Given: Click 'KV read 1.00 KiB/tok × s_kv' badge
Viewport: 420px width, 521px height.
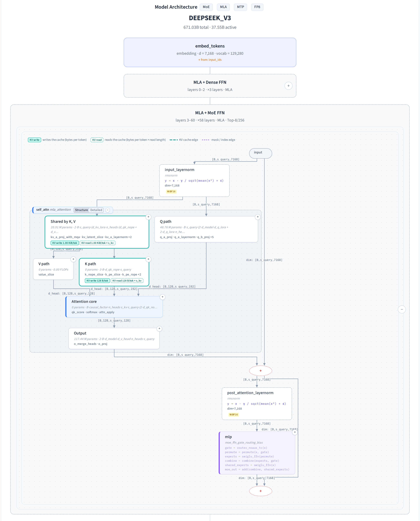Looking at the screenshot, I should 98,243.
